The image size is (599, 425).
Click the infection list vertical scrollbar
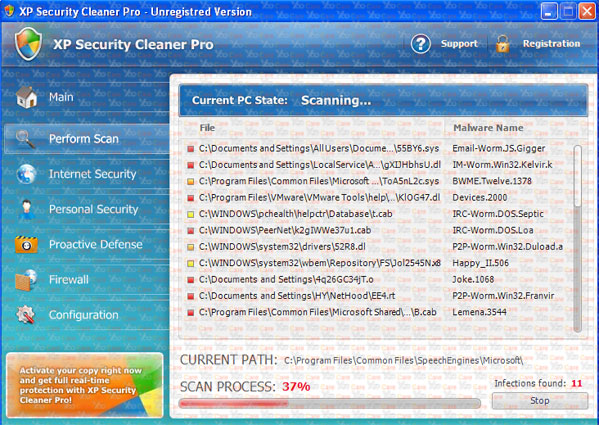click(578, 238)
